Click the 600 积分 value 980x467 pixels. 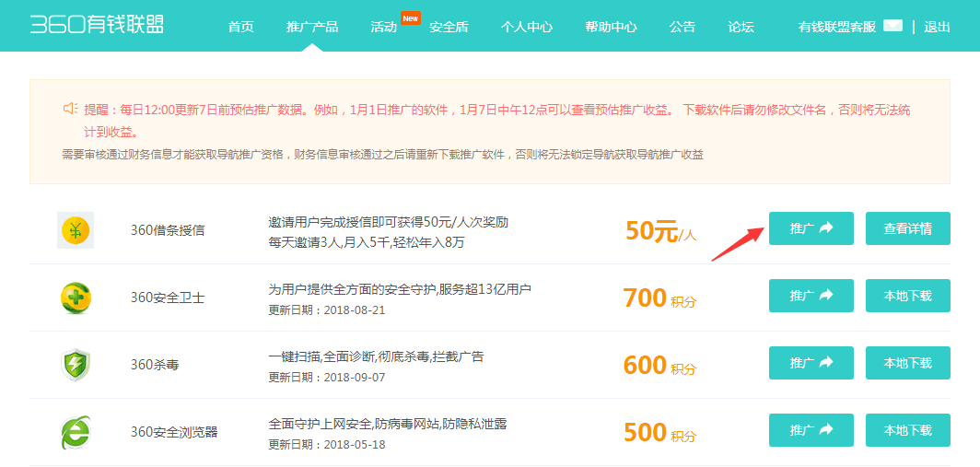click(x=659, y=365)
